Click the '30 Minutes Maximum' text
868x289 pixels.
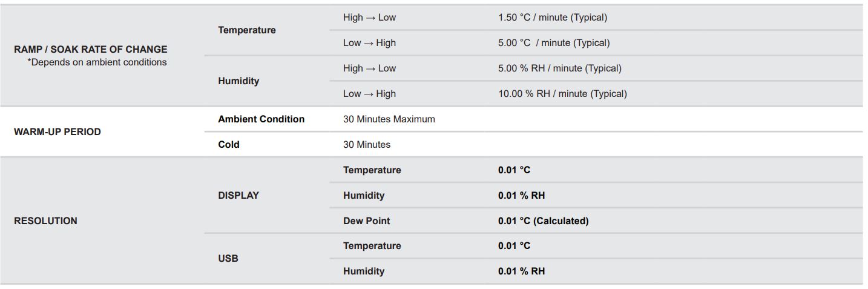point(389,119)
